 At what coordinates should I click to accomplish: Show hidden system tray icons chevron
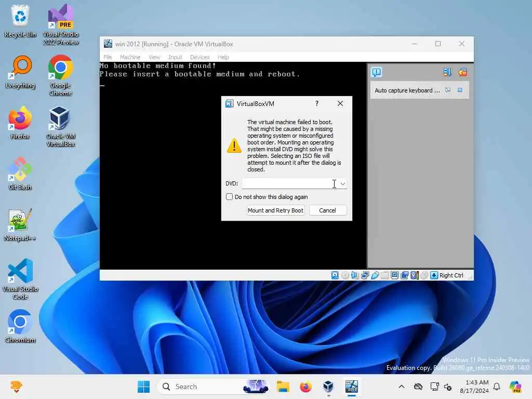point(402,387)
